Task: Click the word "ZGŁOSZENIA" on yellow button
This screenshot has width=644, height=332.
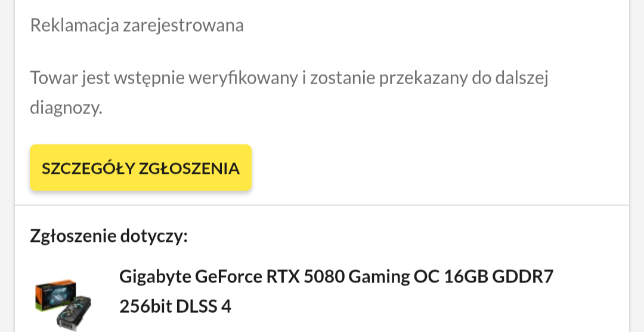Action: [189, 168]
